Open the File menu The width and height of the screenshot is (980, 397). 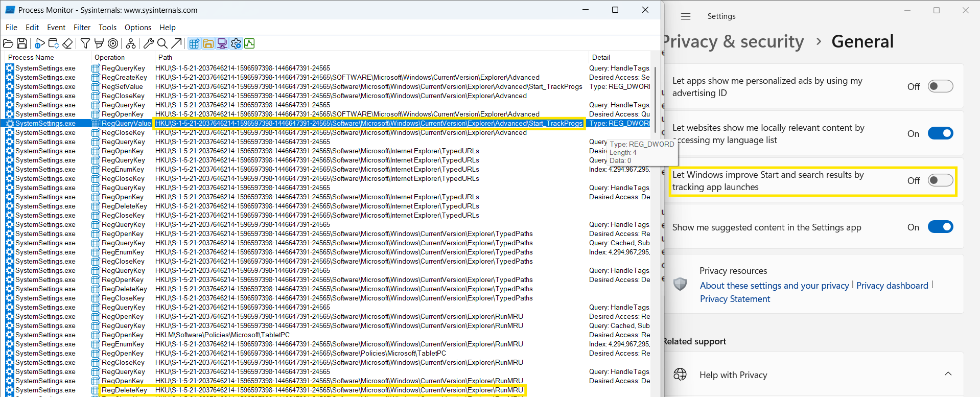11,28
